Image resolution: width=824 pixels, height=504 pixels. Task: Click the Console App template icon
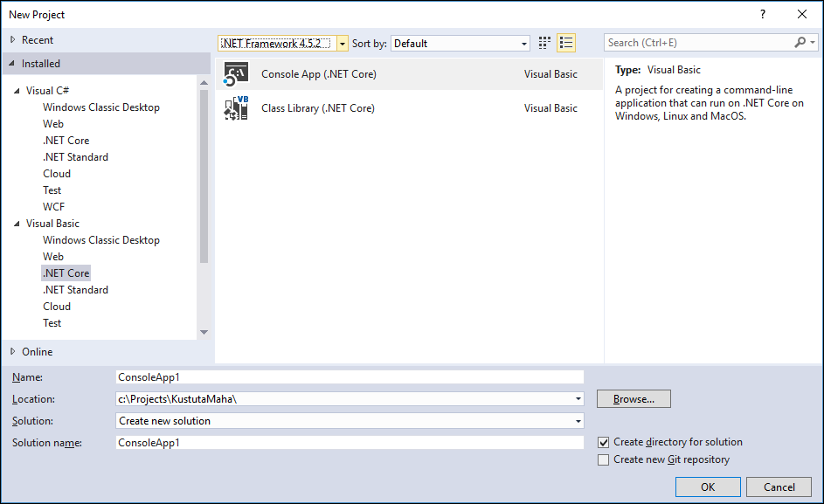(x=236, y=74)
